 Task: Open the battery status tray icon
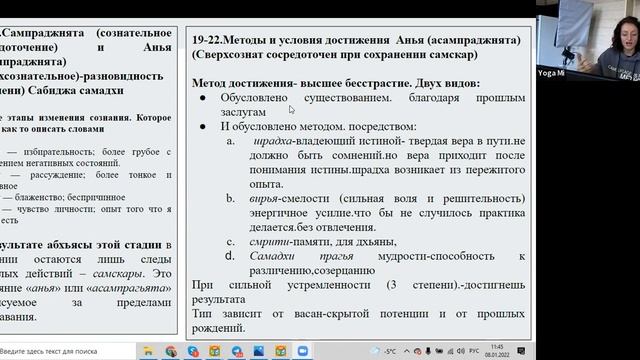tap(439, 351)
